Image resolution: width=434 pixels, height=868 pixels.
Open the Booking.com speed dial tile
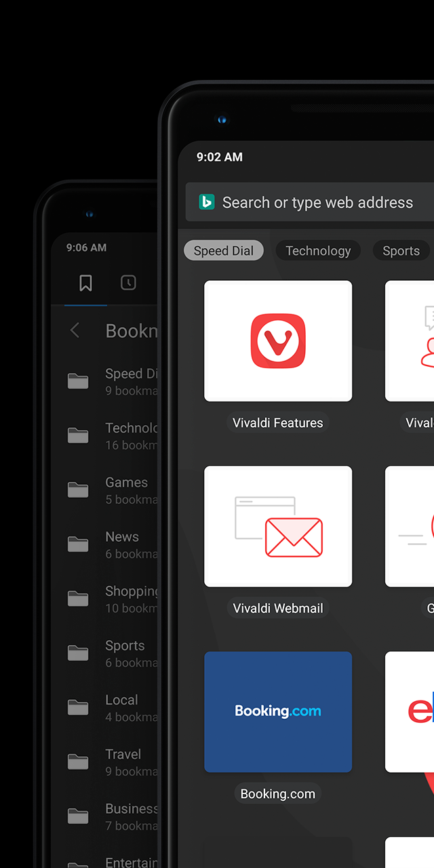278,711
